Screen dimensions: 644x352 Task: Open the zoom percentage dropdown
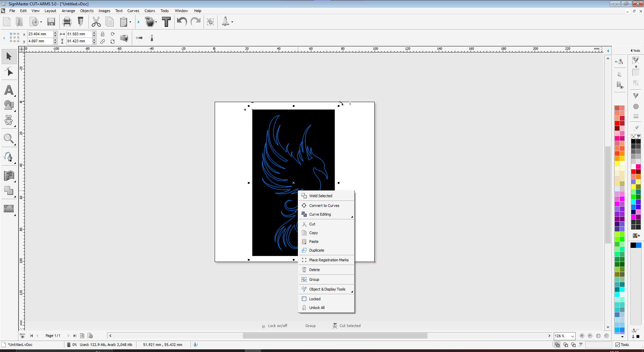(572, 336)
